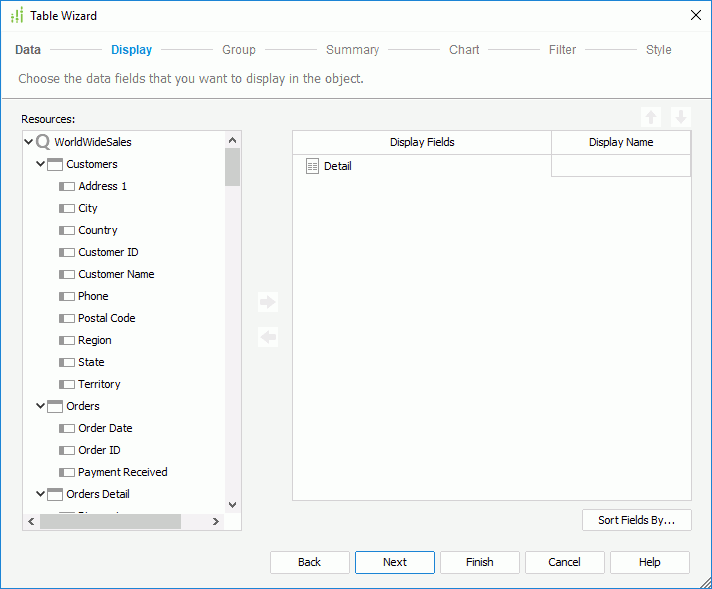Click the WorldWideSales query icon

pyautogui.click(x=43, y=142)
